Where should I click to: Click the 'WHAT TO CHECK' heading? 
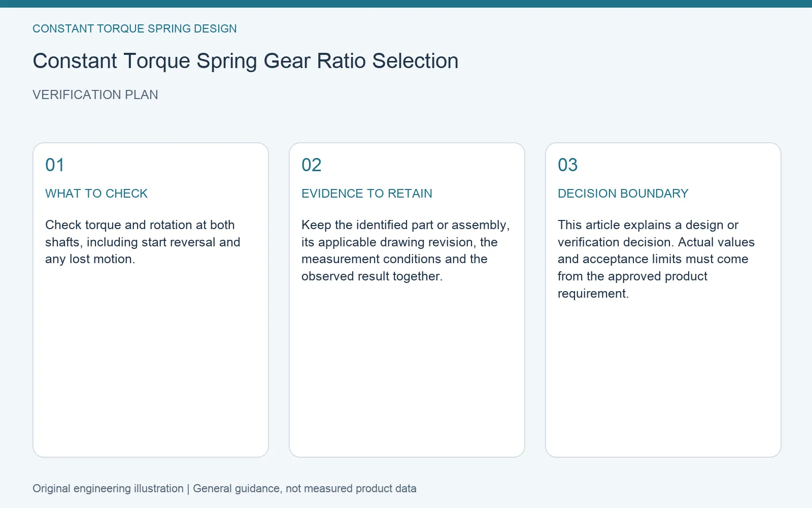96,194
